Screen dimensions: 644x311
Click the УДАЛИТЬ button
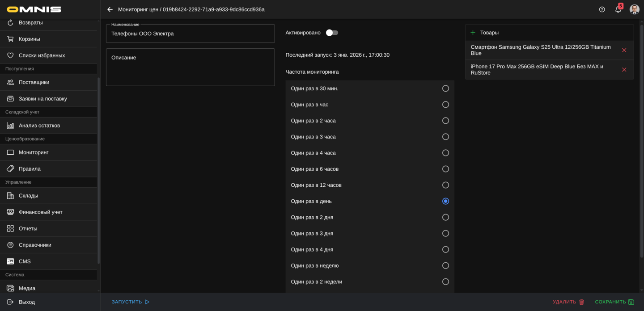pyautogui.click(x=568, y=302)
